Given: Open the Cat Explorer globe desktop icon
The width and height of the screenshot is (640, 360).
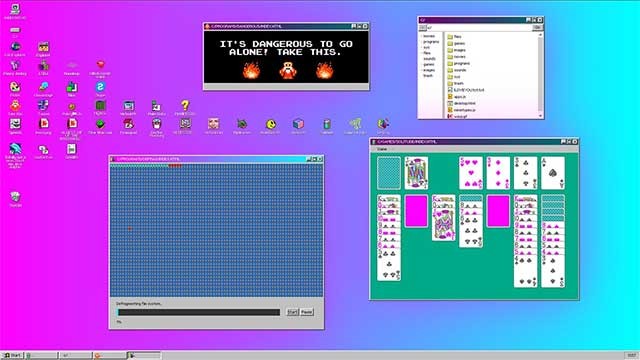Looking at the screenshot, I should [x=15, y=46].
